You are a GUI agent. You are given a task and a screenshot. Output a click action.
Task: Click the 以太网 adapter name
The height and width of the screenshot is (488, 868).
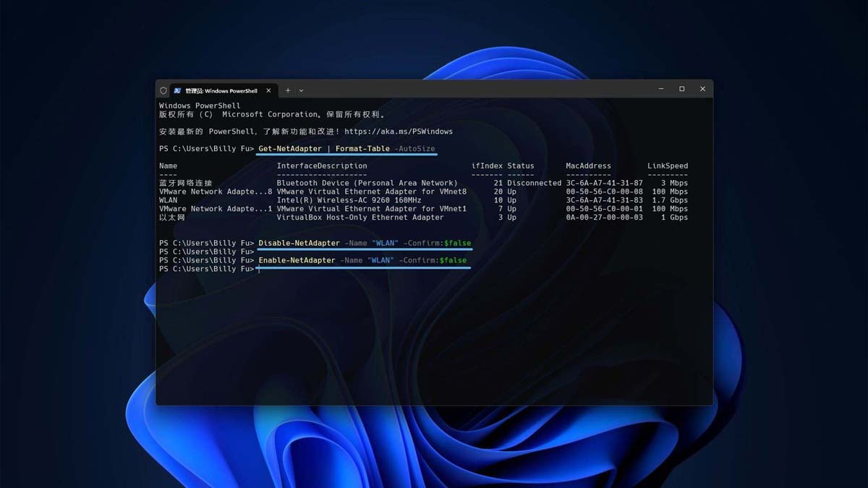tap(172, 218)
